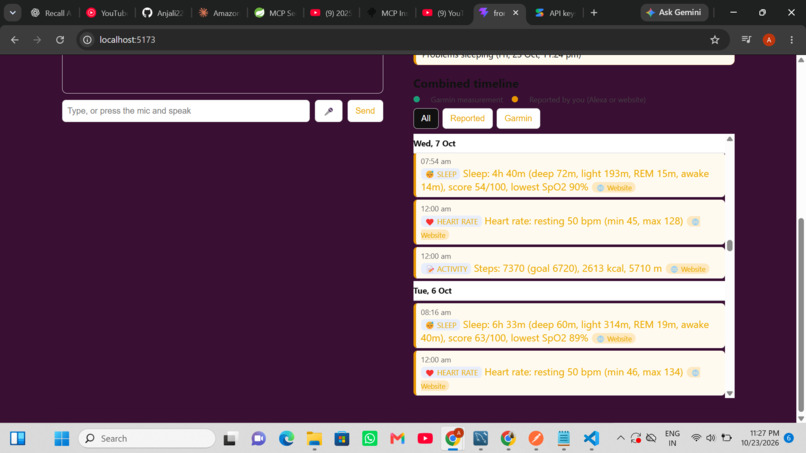Open the Chrome profile avatar
Viewport: 806px width, 453px height.
coord(769,40)
